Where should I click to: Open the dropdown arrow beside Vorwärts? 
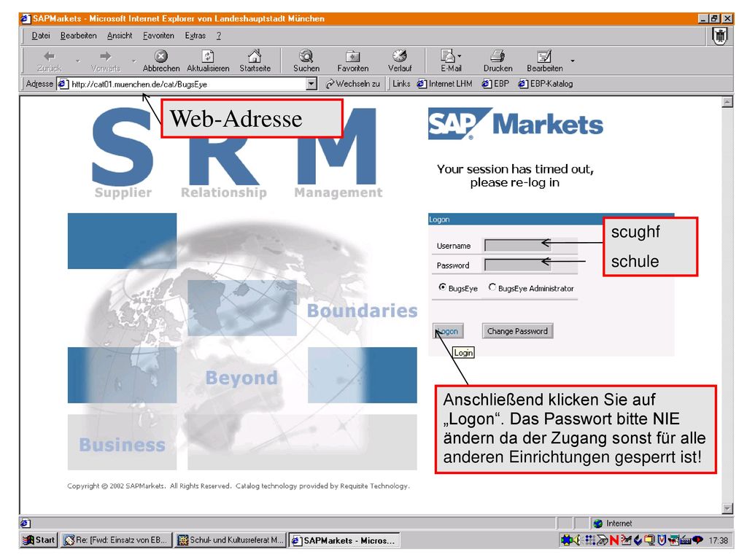click(x=134, y=61)
